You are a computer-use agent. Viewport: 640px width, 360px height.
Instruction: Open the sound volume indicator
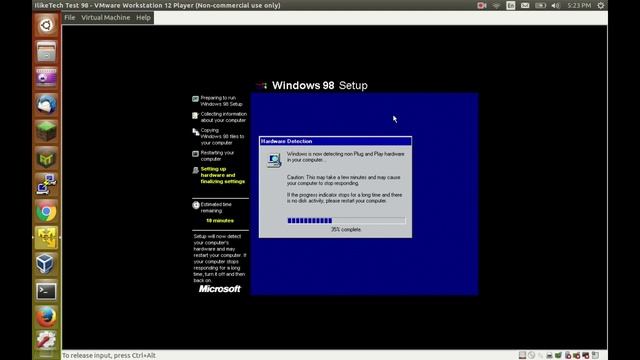click(x=556, y=5)
